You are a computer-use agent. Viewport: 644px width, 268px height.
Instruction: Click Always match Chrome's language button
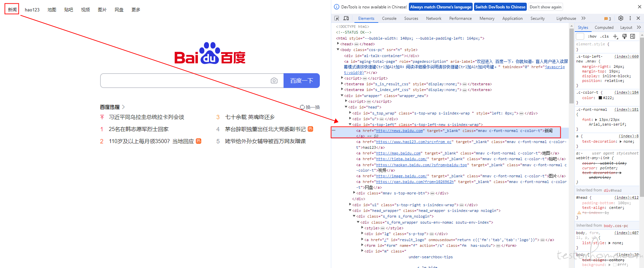click(x=441, y=7)
